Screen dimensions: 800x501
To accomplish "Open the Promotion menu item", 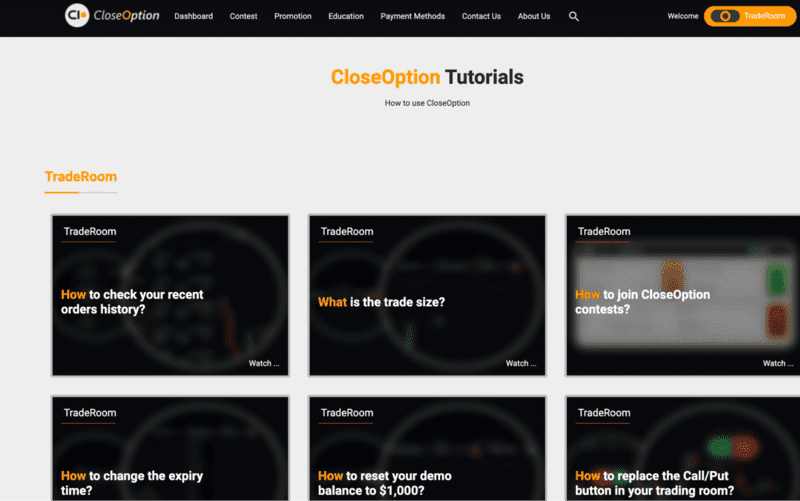I will pyautogui.click(x=293, y=16).
